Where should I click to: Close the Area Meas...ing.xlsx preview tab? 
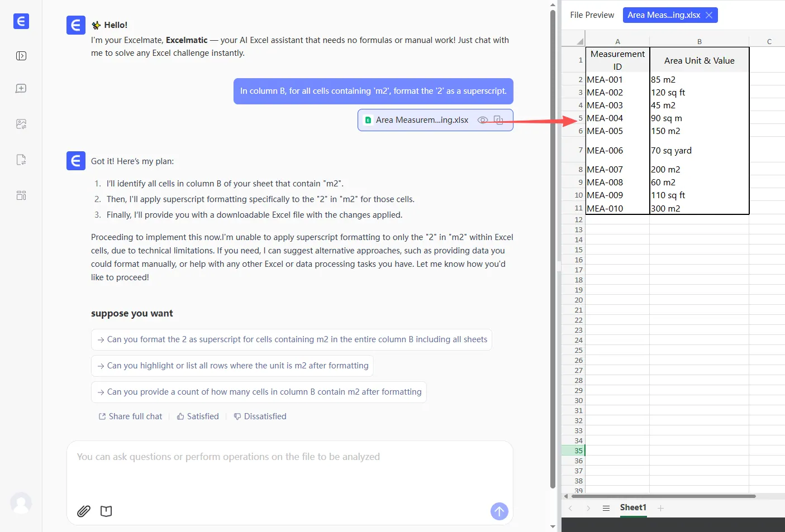[x=709, y=15]
